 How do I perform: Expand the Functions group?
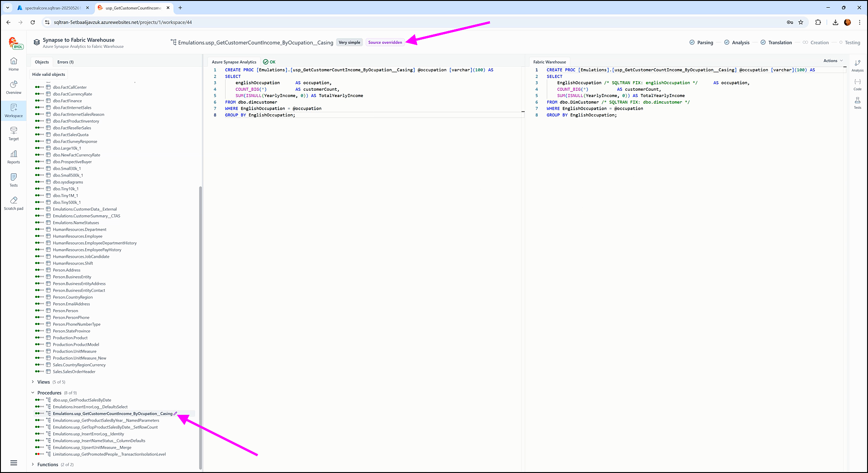pos(33,464)
